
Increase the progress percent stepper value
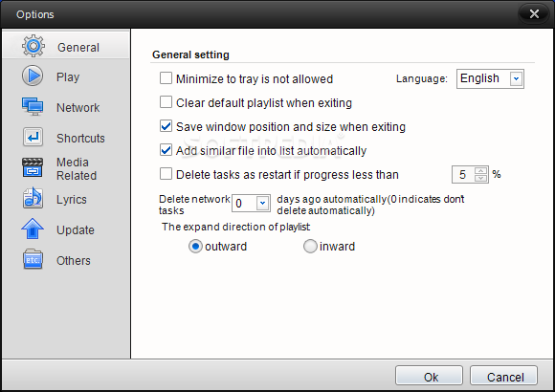480,171
